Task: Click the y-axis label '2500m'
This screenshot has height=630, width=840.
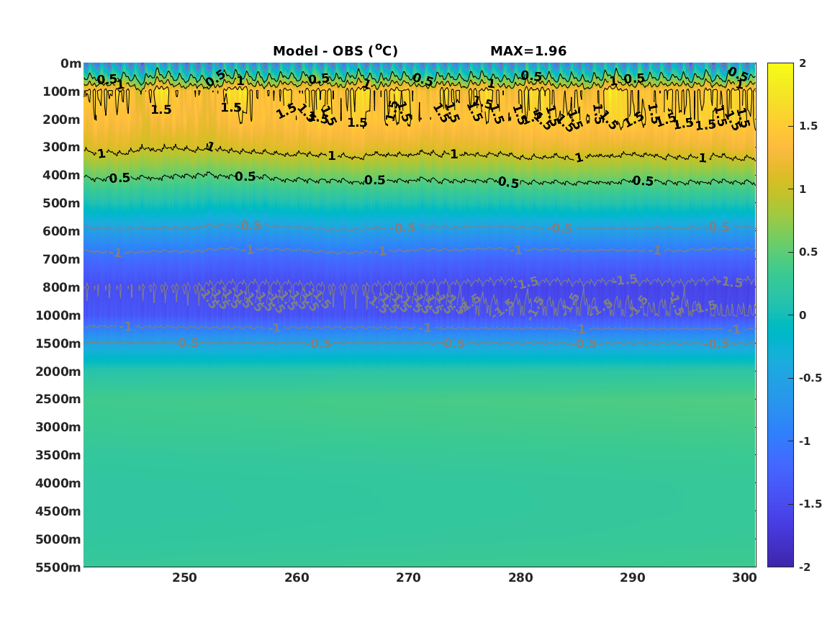Action: point(58,399)
